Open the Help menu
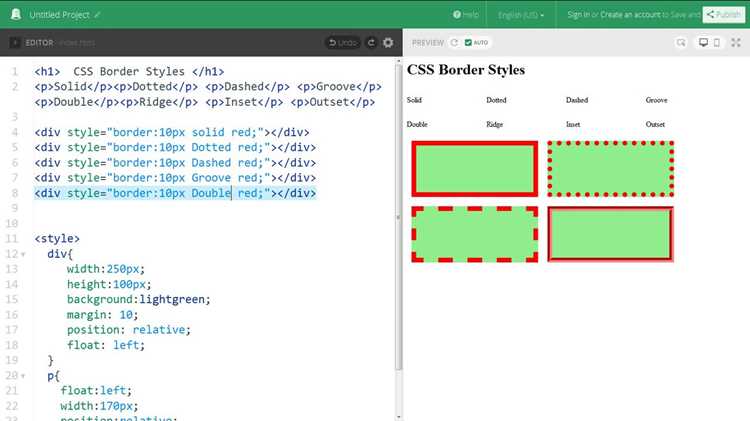The height and width of the screenshot is (421, 750). [466, 15]
